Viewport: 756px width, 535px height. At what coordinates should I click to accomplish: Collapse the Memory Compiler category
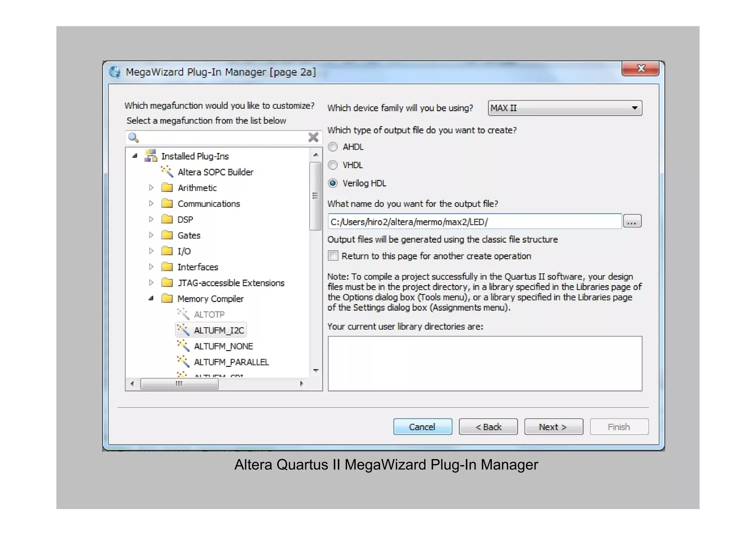pyautogui.click(x=151, y=299)
